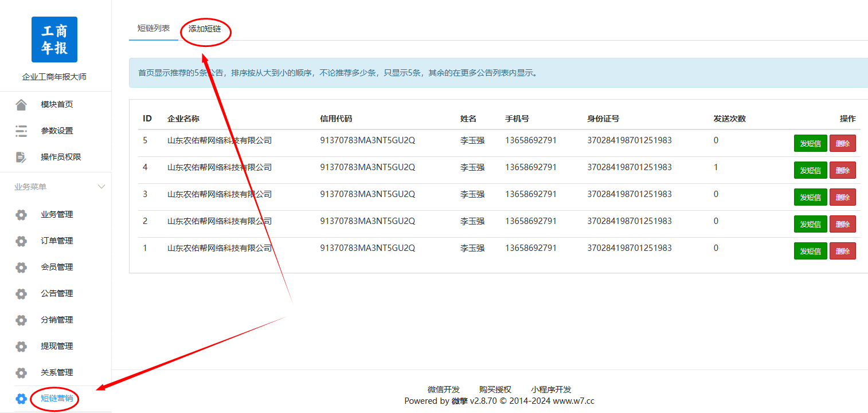Click 删除 for the ID 2 row

click(x=842, y=224)
